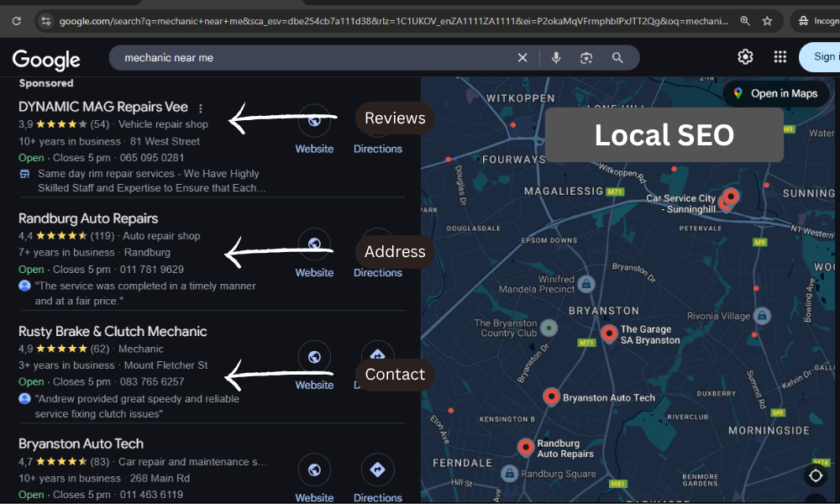This screenshot has height=504, width=840.
Task: Open more options for DYNAMIC MAG Repairs Vee
Action: (x=201, y=108)
